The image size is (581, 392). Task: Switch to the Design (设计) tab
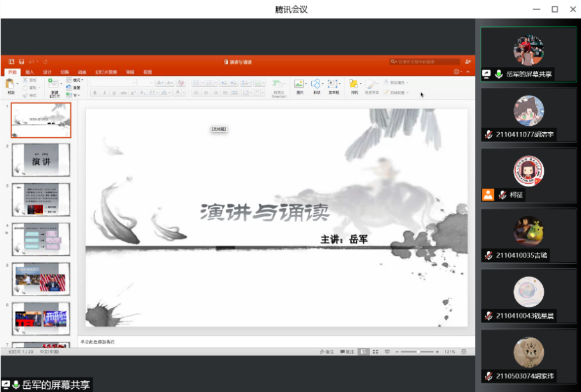pos(47,72)
